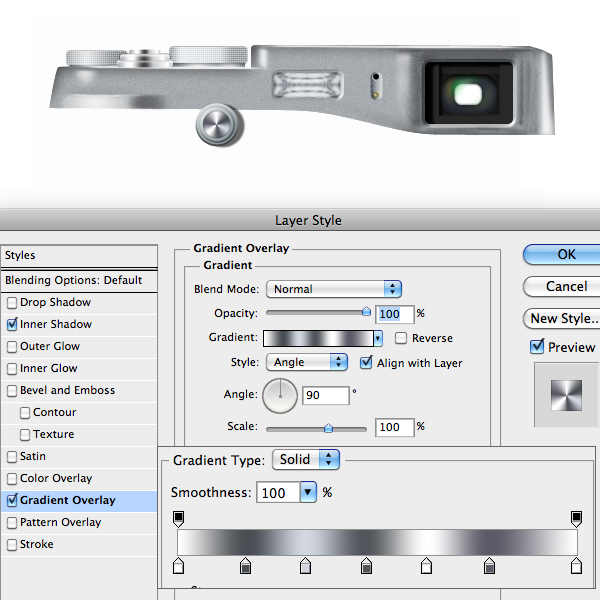The height and width of the screenshot is (600, 600).
Task: Open the Gradient Overlay settings label
Action: click(x=68, y=501)
